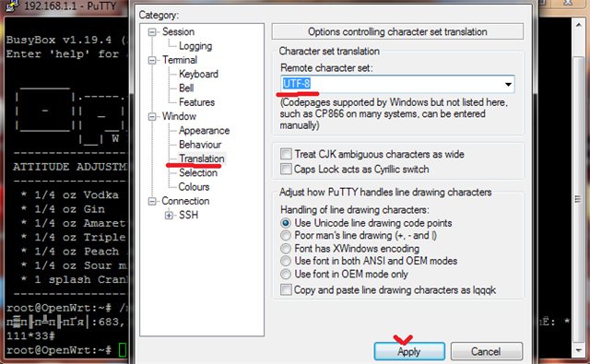Collapse the Terminal tree node

click(x=152, y=60)
